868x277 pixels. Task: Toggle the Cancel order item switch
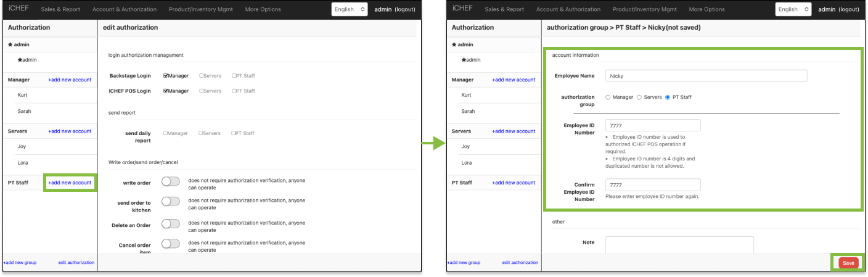[x=170, y=244]
